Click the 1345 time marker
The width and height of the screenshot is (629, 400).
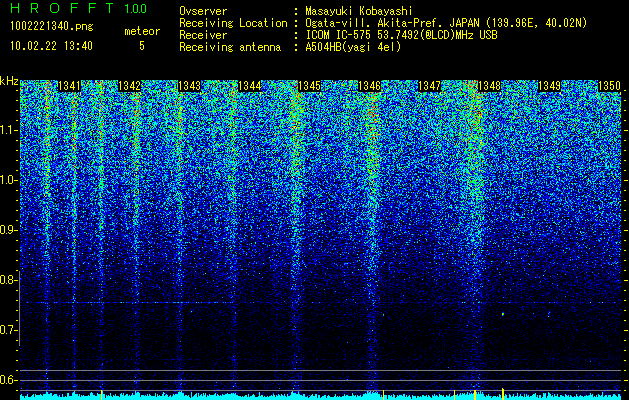[309, 86]
